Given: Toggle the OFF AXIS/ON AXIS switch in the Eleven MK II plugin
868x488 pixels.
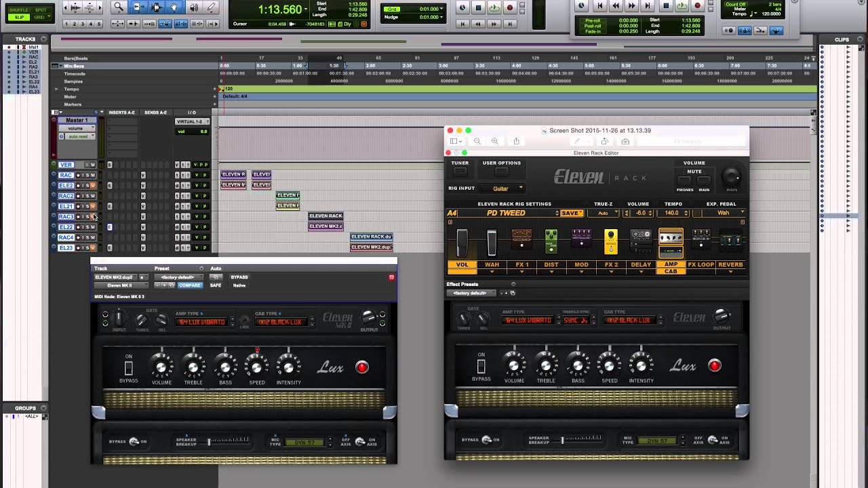Looking at the screenshot, I should point(360,441).
